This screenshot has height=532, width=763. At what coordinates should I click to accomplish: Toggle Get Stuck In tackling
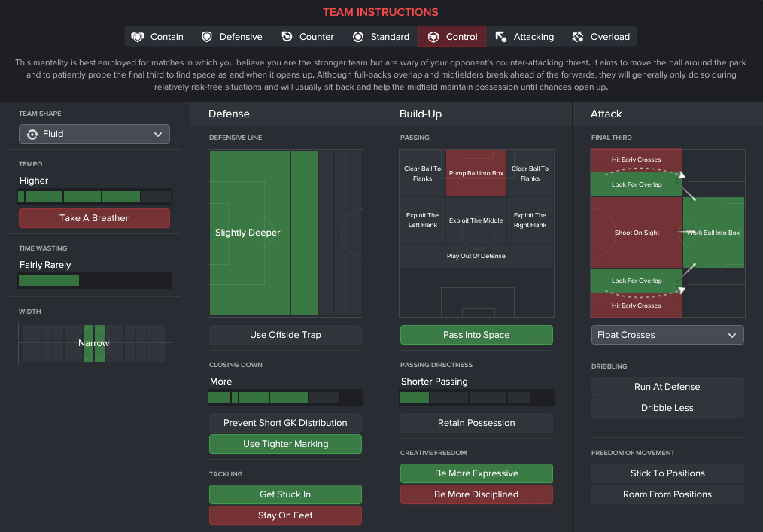[x=286, y=494]
